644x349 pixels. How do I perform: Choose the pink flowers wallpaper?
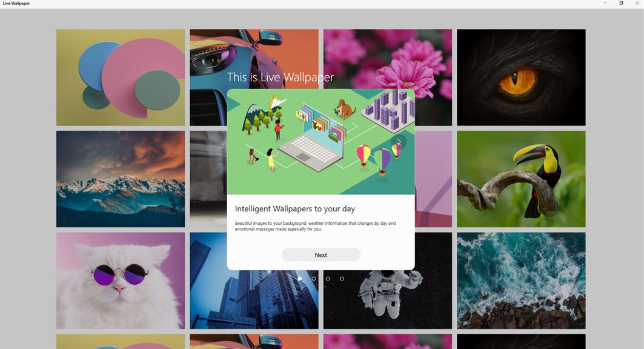(x=388, y=58)
